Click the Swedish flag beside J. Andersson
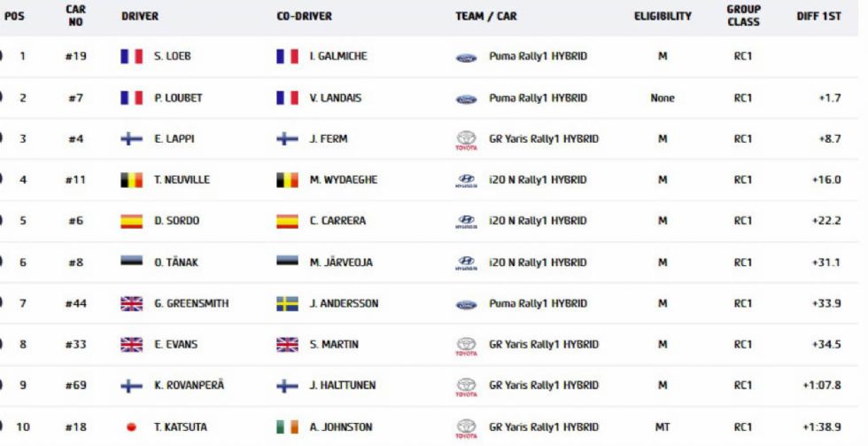The width and height of the screenshot is (868, 446). pyautogui.click(x=287, y=303)
